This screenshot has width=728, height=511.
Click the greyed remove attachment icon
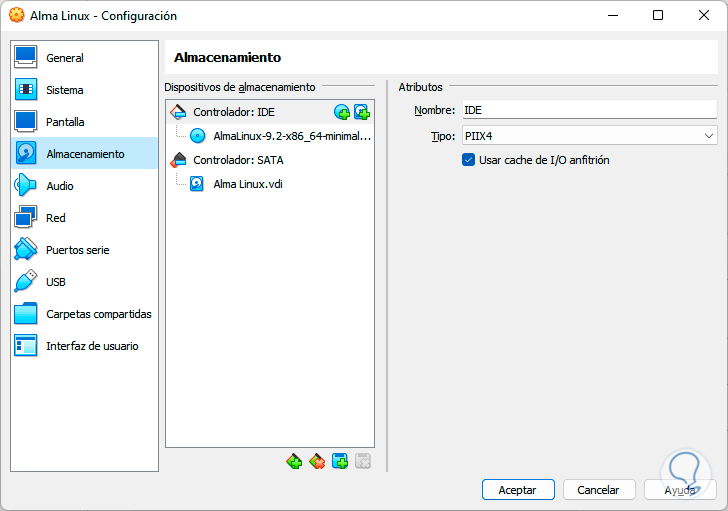[x=363, y=461]
